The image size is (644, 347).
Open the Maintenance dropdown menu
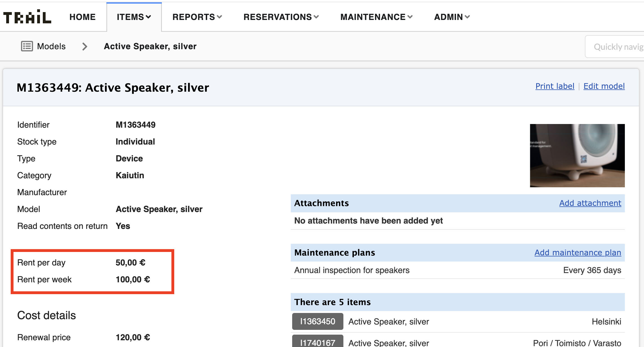click(376, 17)
